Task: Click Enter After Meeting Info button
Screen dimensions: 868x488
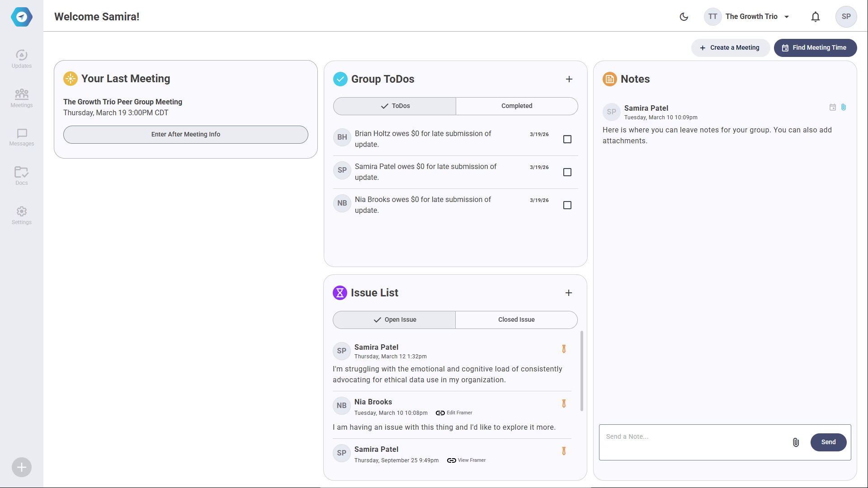Action: 185,134
